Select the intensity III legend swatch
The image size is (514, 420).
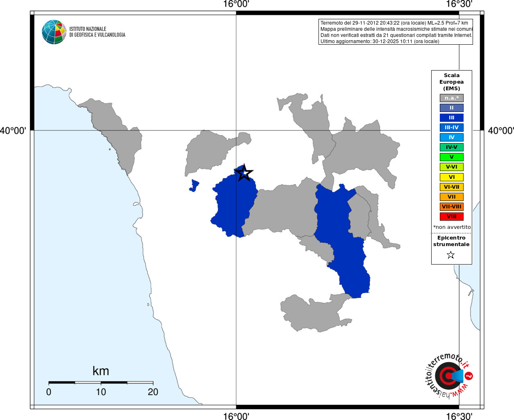point(452,118)
